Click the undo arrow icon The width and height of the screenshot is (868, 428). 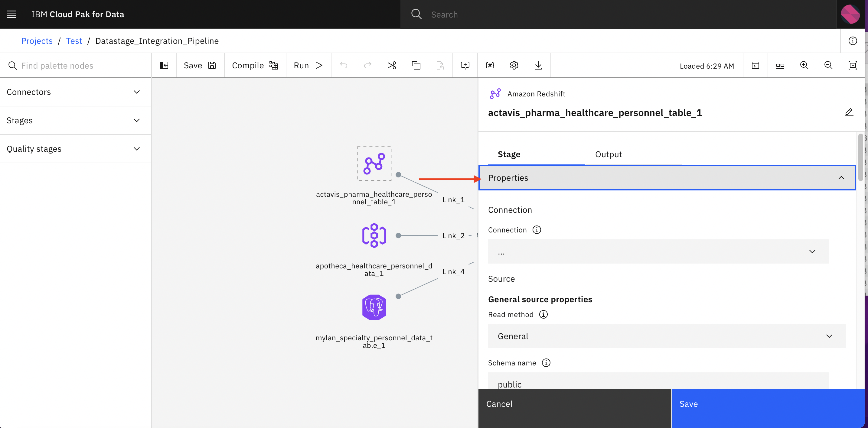point(343,65)
